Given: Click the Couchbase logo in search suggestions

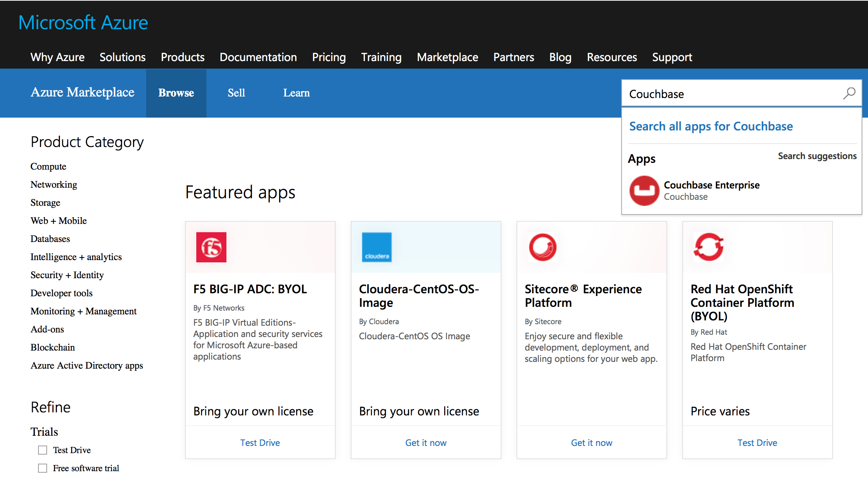Looking at the screenshot, I should (x=644, y=191).
